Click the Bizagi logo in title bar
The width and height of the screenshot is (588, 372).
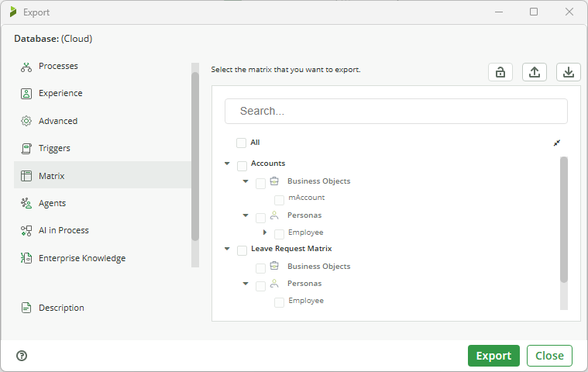[x=13, y=12]
